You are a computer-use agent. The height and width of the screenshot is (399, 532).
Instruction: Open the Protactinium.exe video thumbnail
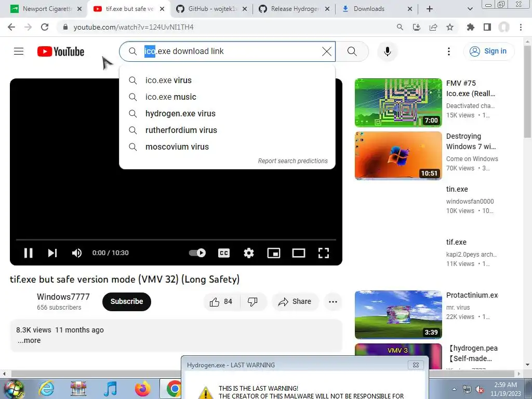pos(398,314)
